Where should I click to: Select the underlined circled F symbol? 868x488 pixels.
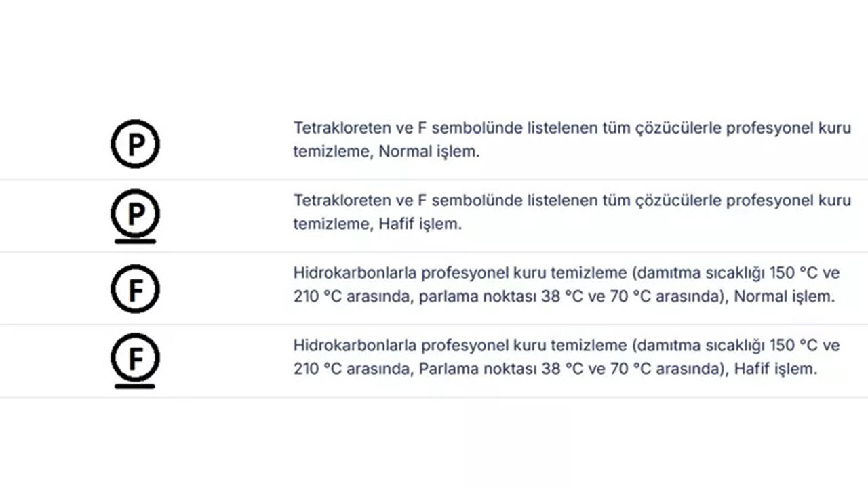(135, 359)
